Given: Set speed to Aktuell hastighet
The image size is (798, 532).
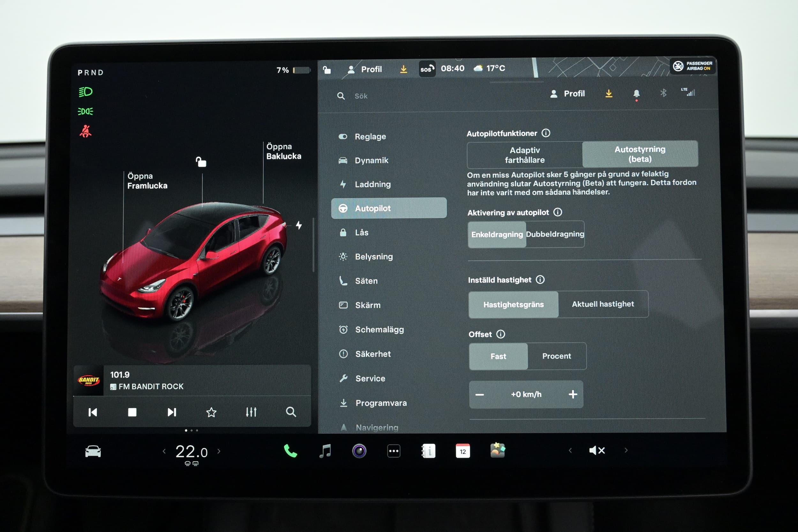Looking at the screenshot, I should click(x=603, y=304).
